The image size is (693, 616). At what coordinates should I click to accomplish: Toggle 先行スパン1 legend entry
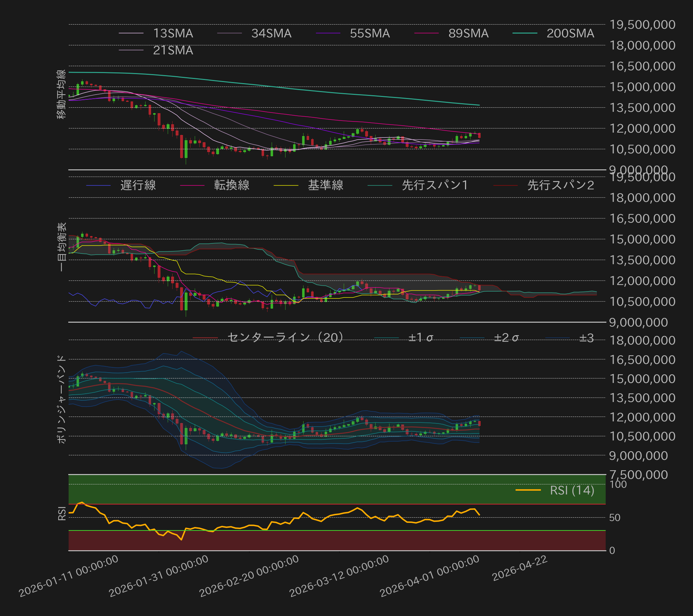[x=435, y=185]
